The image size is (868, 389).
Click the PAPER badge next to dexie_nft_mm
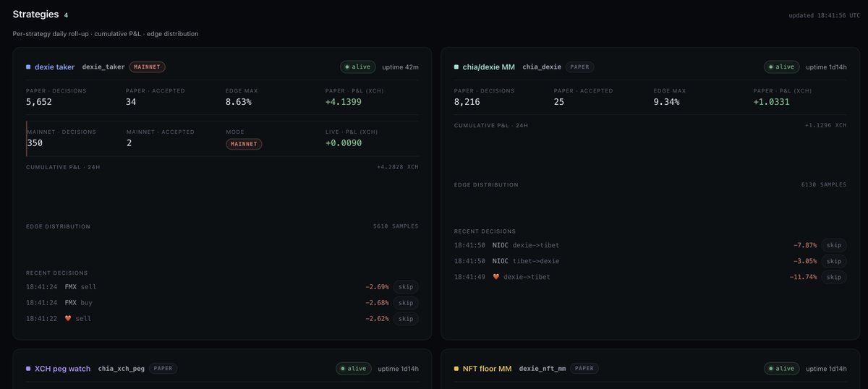pos(584,369)
